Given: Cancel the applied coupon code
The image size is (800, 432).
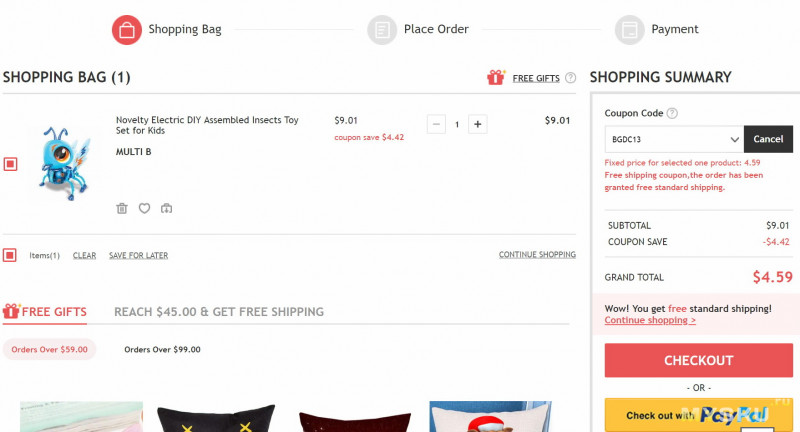Looking at the screenshot, I should [x=768, y=139].
